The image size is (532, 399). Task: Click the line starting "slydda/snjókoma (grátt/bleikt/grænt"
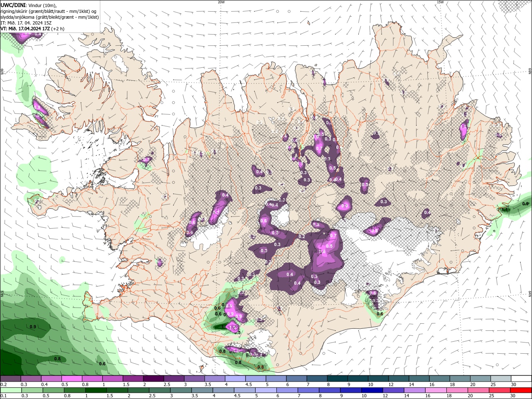49,17
